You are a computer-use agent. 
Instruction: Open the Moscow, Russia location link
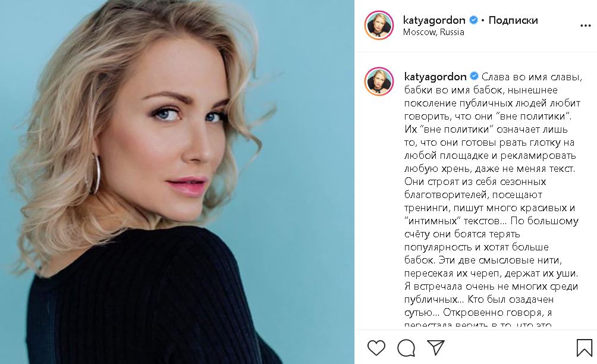coord(433,32)
